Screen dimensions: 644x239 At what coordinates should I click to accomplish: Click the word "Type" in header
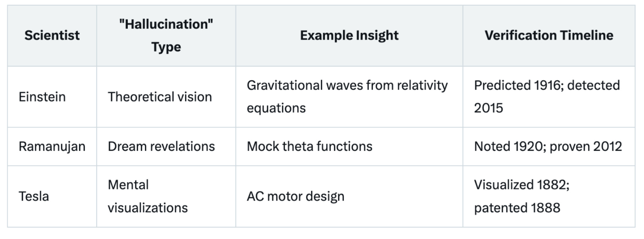tap(166, 47)
